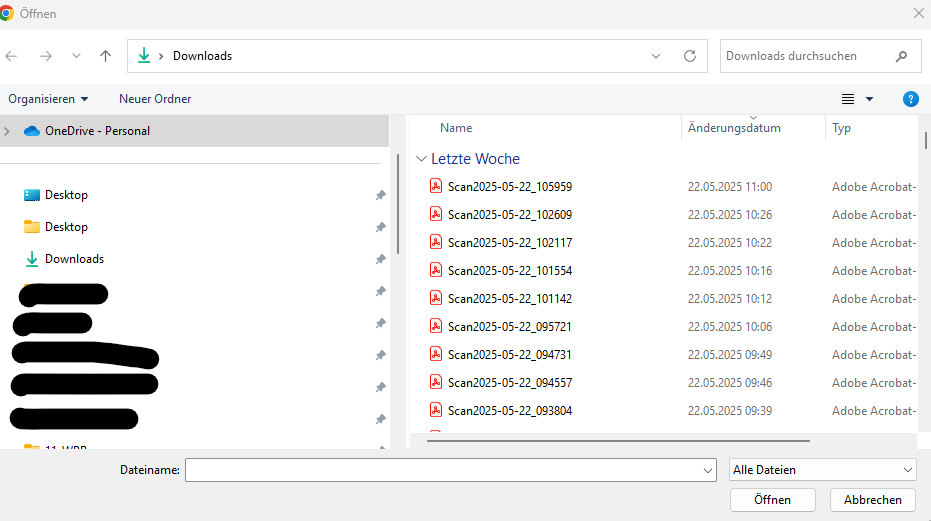Click Neuer Ordner in toolbar
931x521 pixels.
(x=155, y=99)
